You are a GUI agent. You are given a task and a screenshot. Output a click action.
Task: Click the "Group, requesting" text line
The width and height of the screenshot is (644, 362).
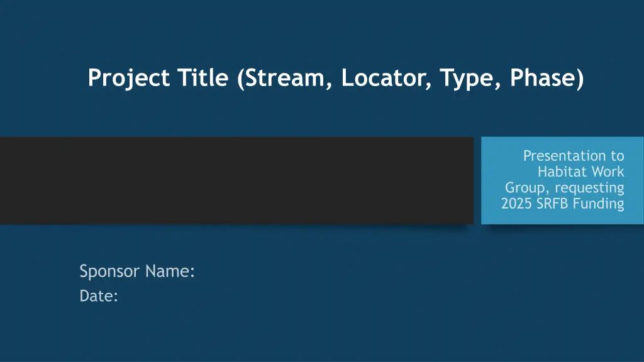point(564,188)
